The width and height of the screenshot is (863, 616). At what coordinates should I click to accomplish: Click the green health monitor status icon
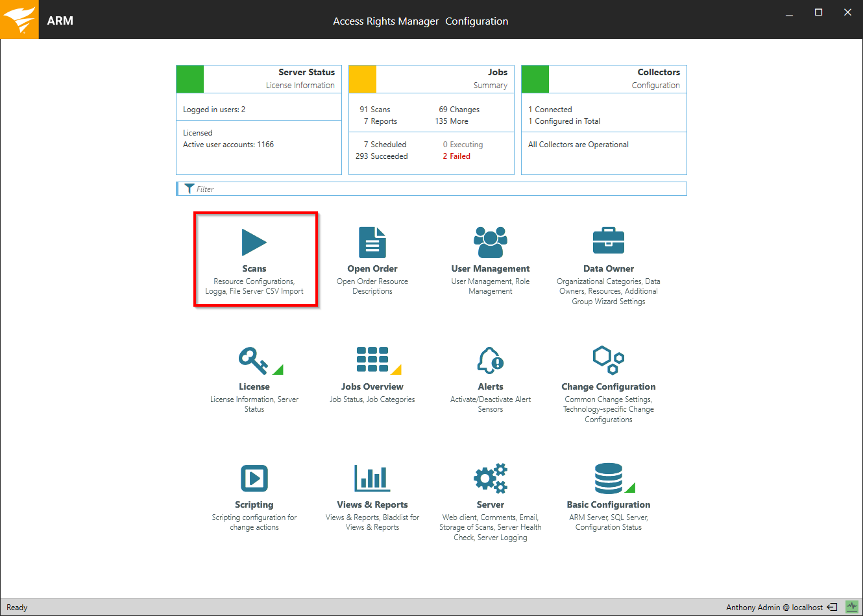851,607
